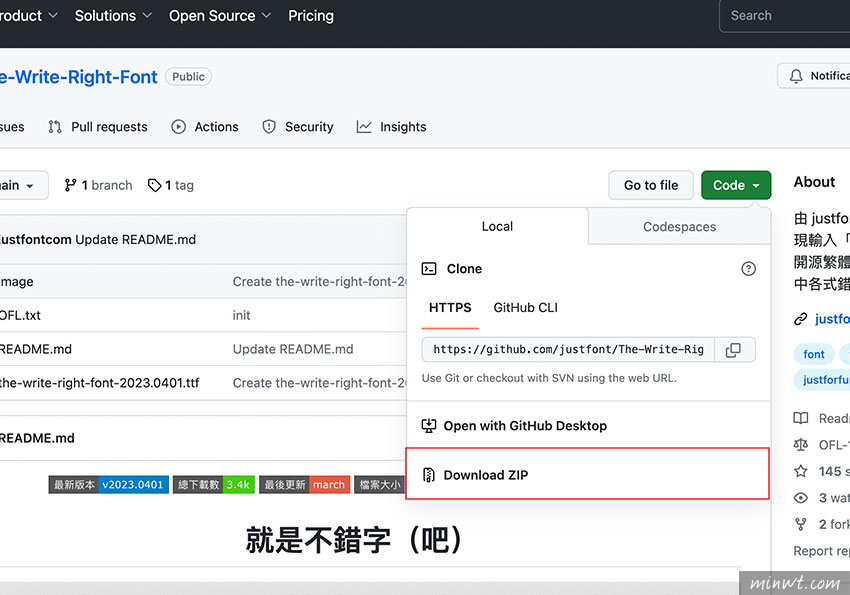Image resolution: width=850 pixels, height=595 pixels.
Task: Expand the Open Source menu
Action: 220,16
